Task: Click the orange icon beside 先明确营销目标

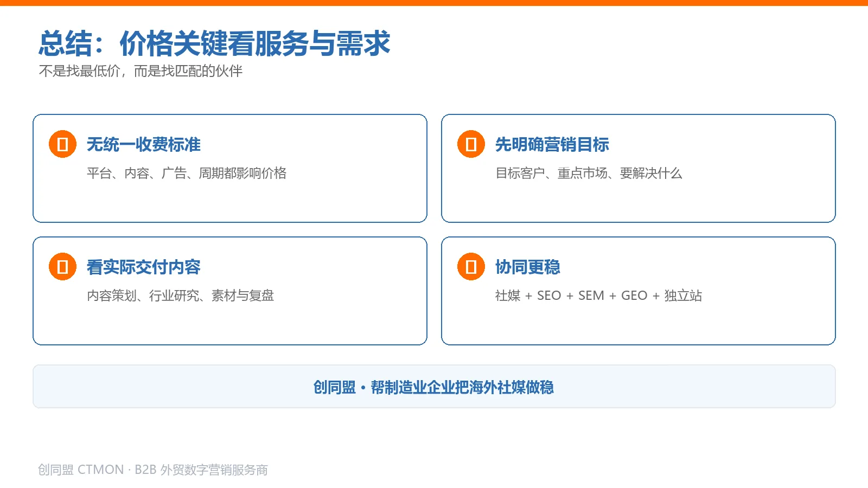Action: [471, 144]
